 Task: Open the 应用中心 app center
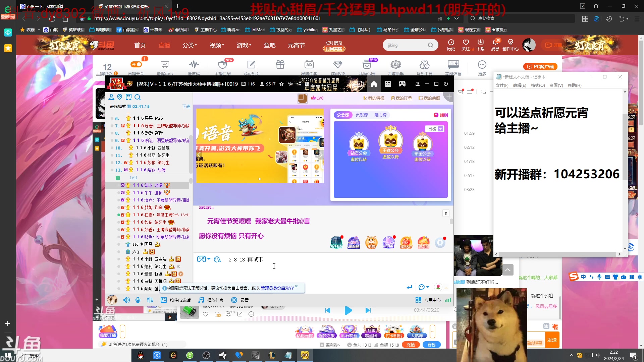[x=428, y=300]
